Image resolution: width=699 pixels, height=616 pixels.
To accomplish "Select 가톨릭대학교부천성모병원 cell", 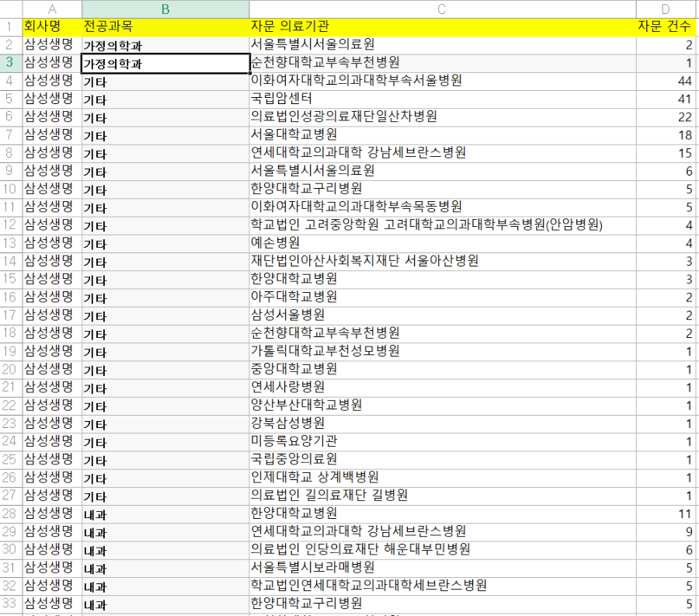I will (442, 352).
